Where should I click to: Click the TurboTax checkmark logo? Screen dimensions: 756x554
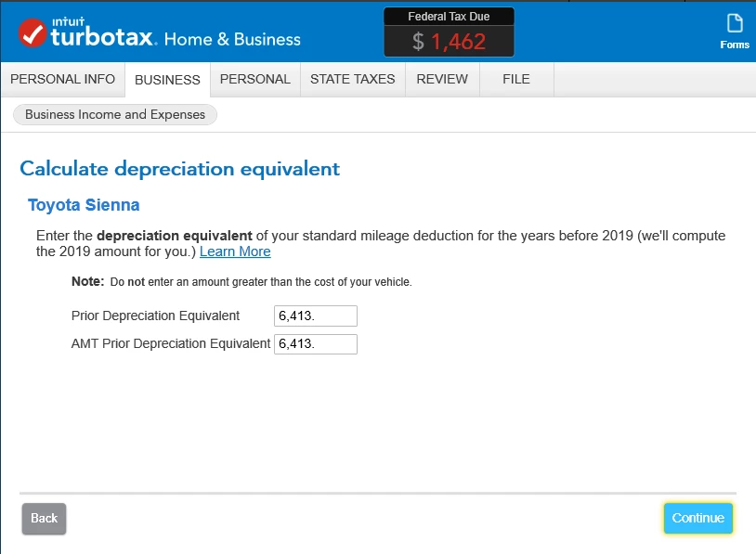tap(33, 32)
